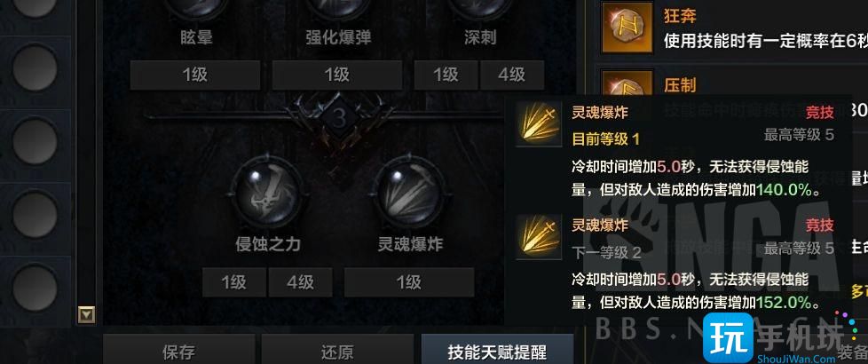Screen dimensions: 868x364
Task: Click the 玩手机坊 logo icon
Action: click(x=728, y=338)
